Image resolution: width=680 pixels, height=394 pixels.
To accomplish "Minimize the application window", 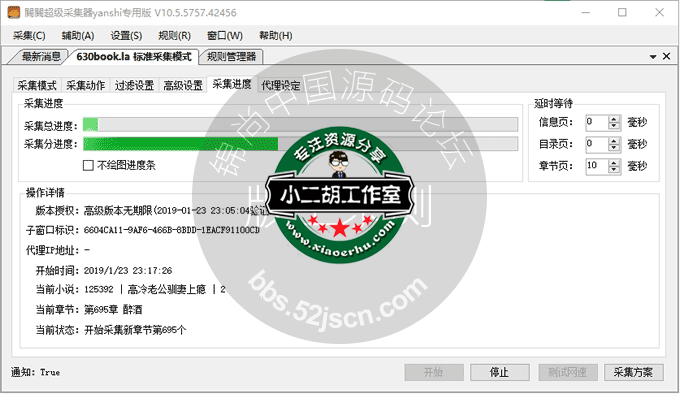I will tap(585, 13).
